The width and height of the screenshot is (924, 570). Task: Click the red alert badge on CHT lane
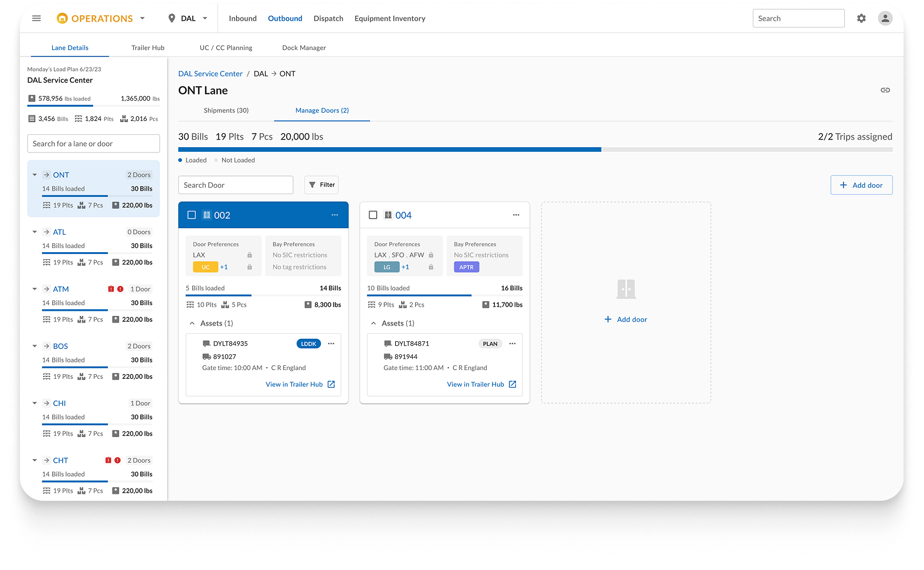pos(117,460)
